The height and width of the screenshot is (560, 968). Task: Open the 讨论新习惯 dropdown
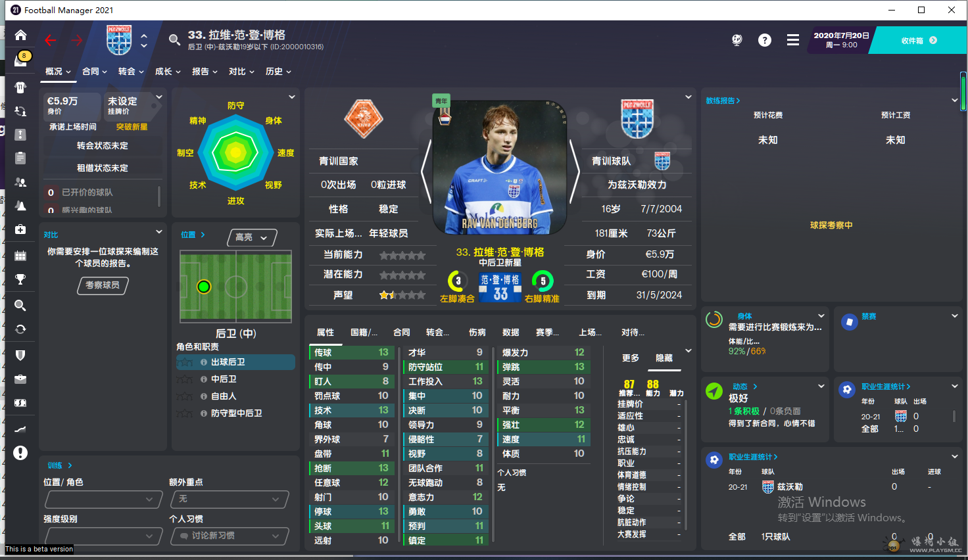pos(230,536)
